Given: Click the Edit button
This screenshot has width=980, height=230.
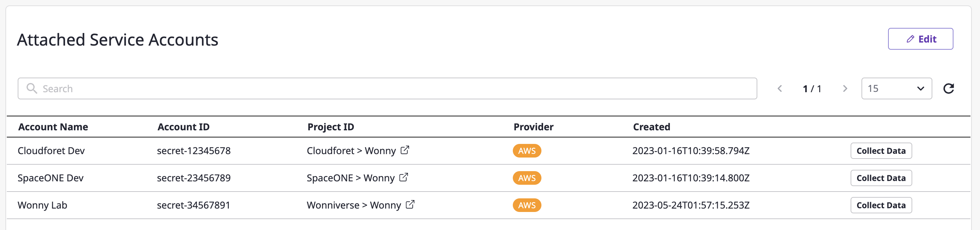Looking at the screenshot, I should [x=920, y=39].
